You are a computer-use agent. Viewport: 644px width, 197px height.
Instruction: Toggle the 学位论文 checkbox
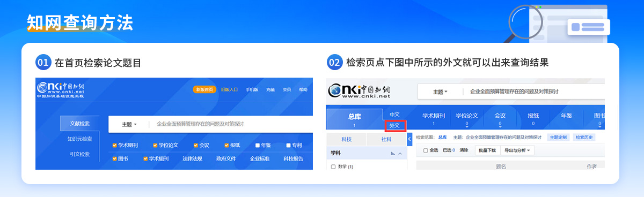click(x=156, y=145)
